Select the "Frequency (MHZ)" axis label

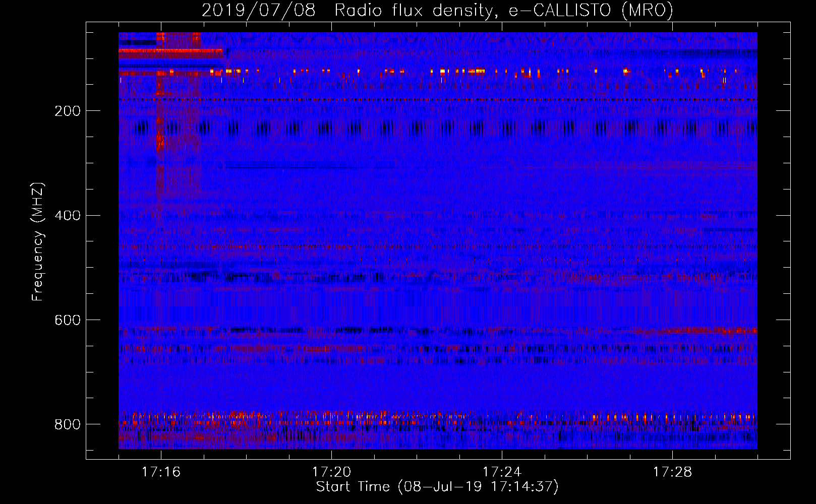point(38,241)
